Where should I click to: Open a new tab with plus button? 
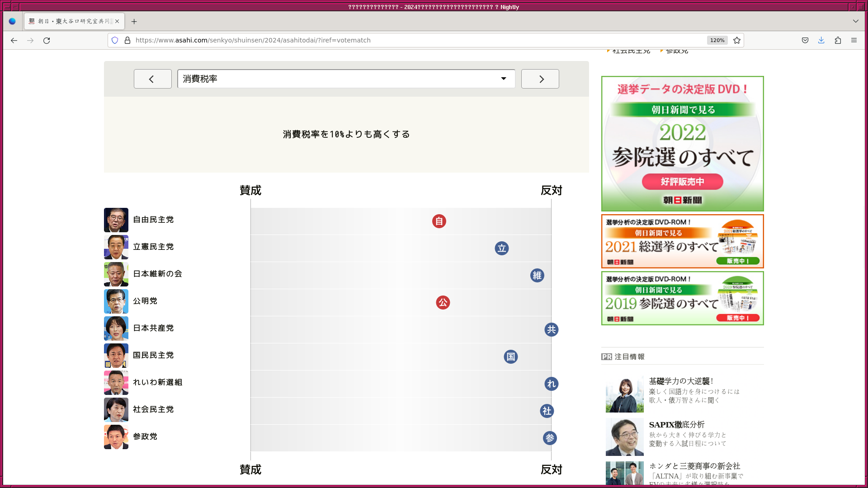tap(134, 21)
